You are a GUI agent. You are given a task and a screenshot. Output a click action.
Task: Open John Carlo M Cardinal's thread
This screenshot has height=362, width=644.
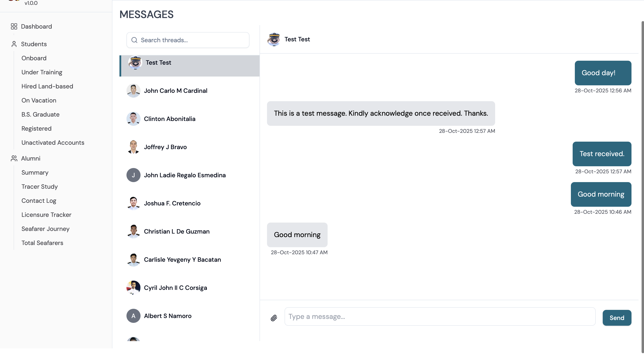point(189,91)
